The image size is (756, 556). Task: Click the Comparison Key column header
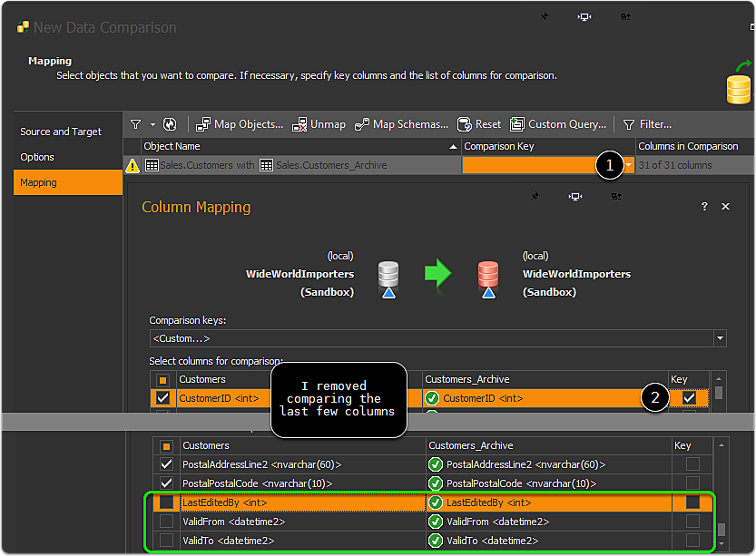click(548, 146)
